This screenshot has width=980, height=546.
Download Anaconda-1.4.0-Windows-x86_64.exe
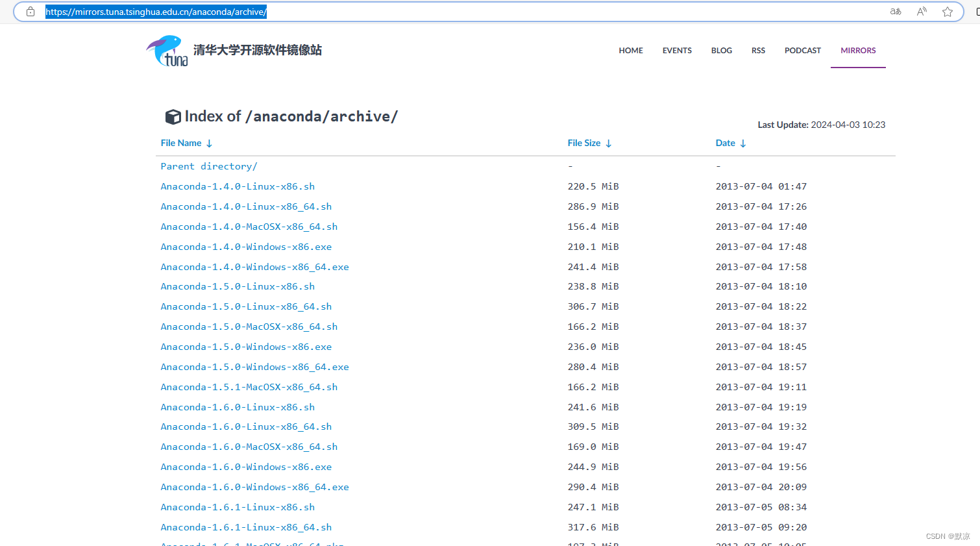point(255,267)
